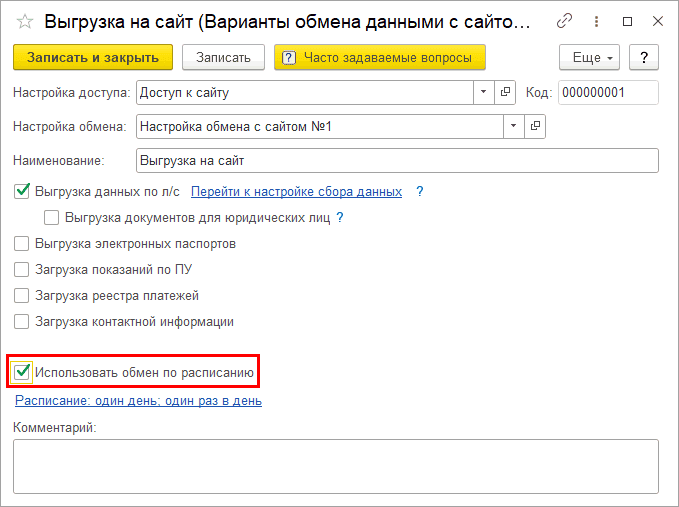Expand the Настройка обмена dropdown list
679x507 pixels.
513,126
